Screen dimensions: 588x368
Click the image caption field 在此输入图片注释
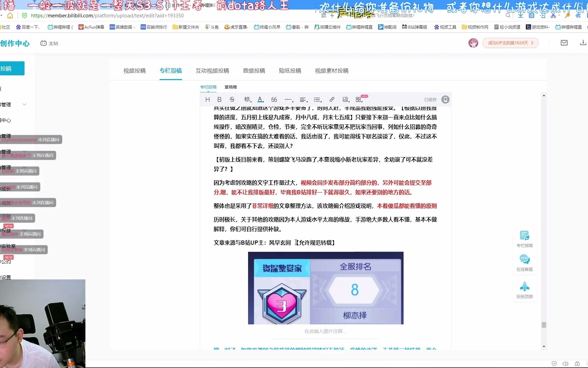(326, 331)
